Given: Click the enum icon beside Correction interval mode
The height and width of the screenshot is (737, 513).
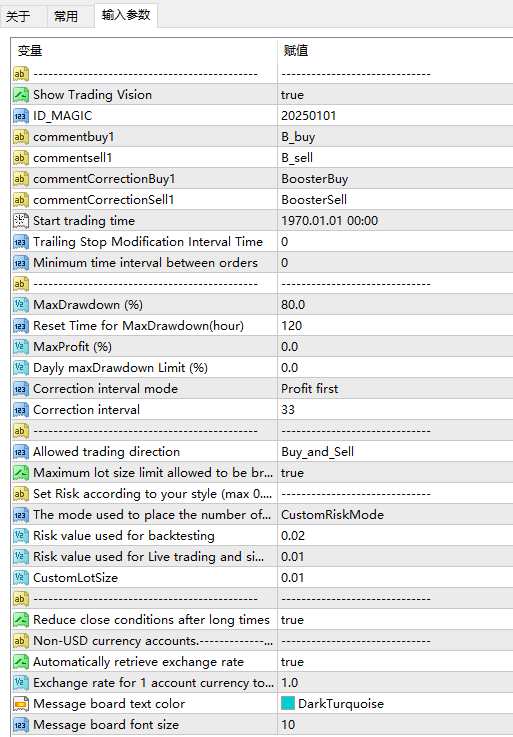Looking at the screenshot, I should pyautogui.click(x=21, y=389).
